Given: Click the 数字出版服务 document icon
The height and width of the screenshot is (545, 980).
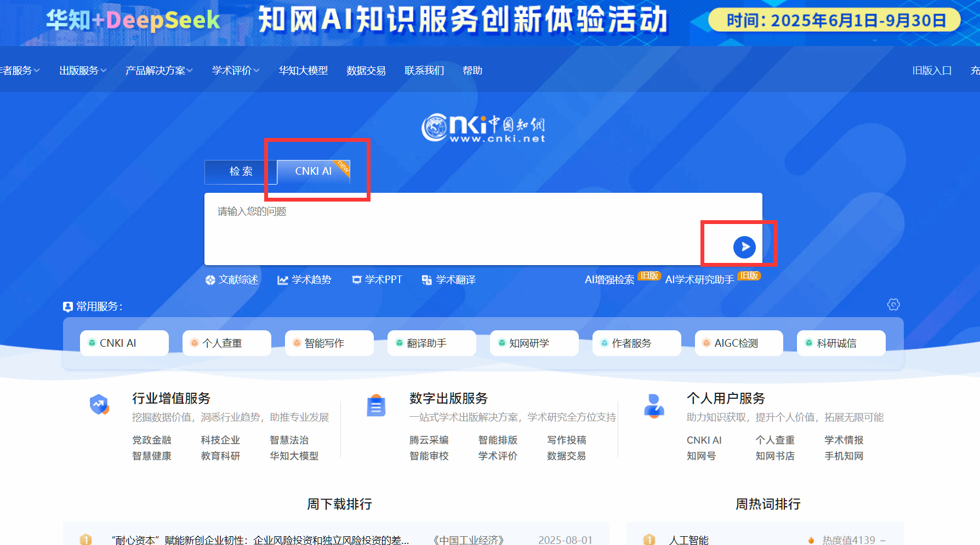Looking at the screenshot, I should click(x=376, y=406).
